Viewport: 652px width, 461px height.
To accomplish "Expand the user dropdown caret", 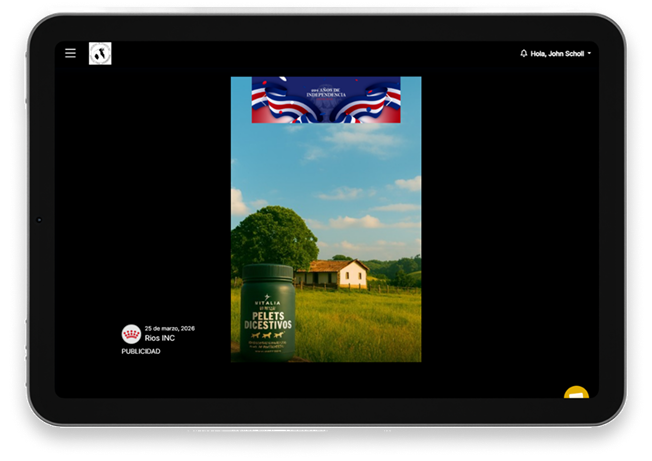I will click(x=590, y=53).
